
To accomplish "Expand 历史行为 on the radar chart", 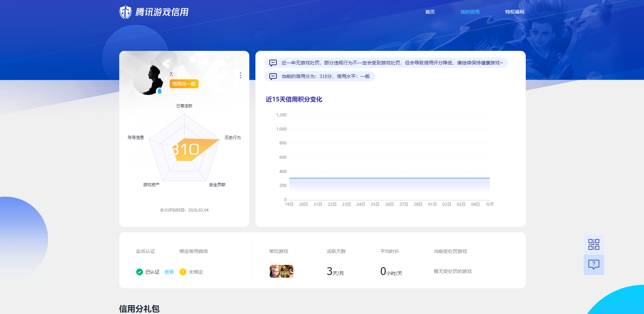I will (x=232, y=138).
